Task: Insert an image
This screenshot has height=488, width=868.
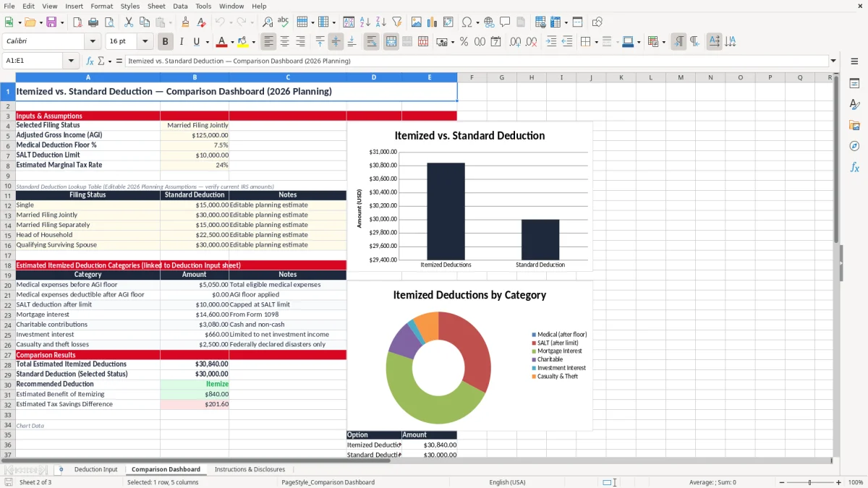Action: click(x=417, y=22)
